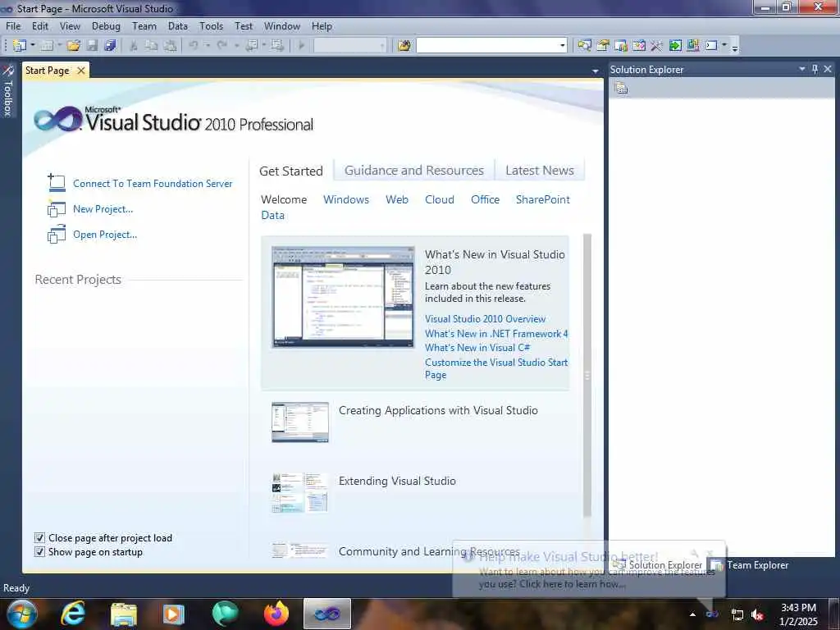This screenshot has width=840, height=630.
Task: Click the Find text input field
Action: coord(487,46)
